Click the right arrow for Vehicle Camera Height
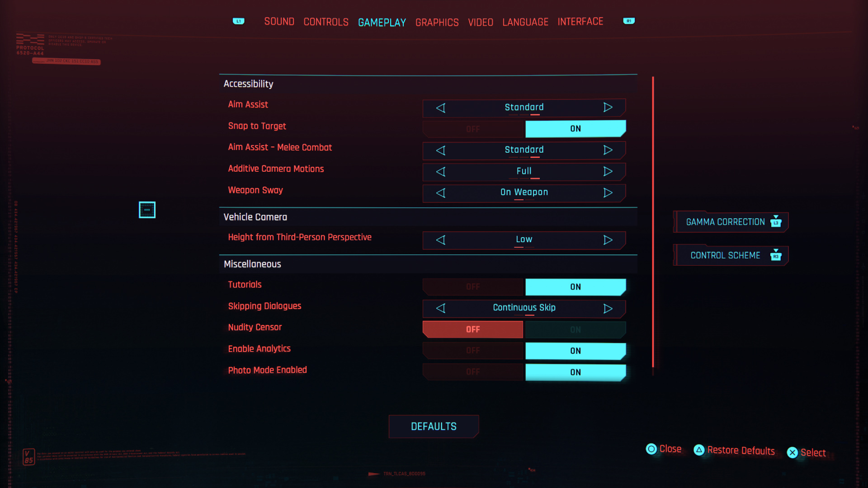 pos(608,239)
